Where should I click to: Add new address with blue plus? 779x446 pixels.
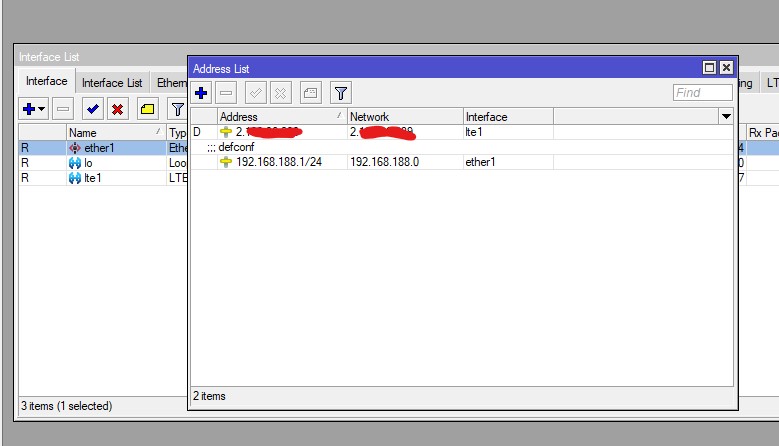(201, 93)
